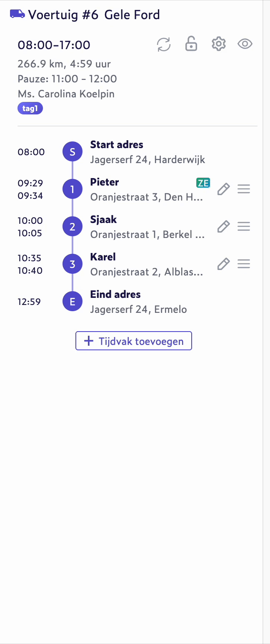Click the E end marker circle
270x644 pixels.
(72, 302)
